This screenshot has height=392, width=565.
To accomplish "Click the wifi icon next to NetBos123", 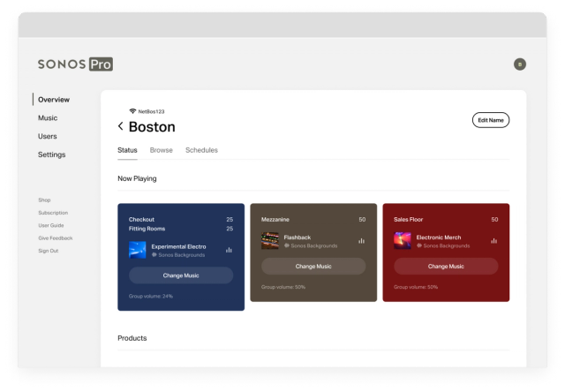I will coord(132,111).
